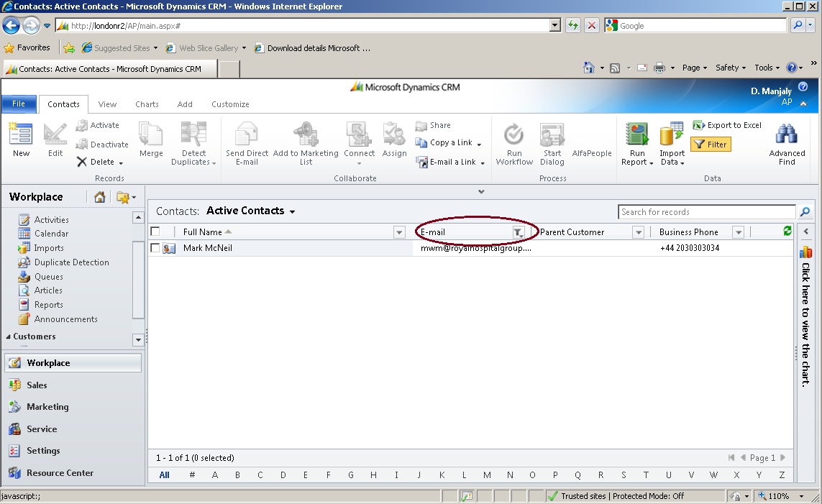The image size is (822, 504).
Task: Select all records header checkbox
Action: (x=155, y=231)
